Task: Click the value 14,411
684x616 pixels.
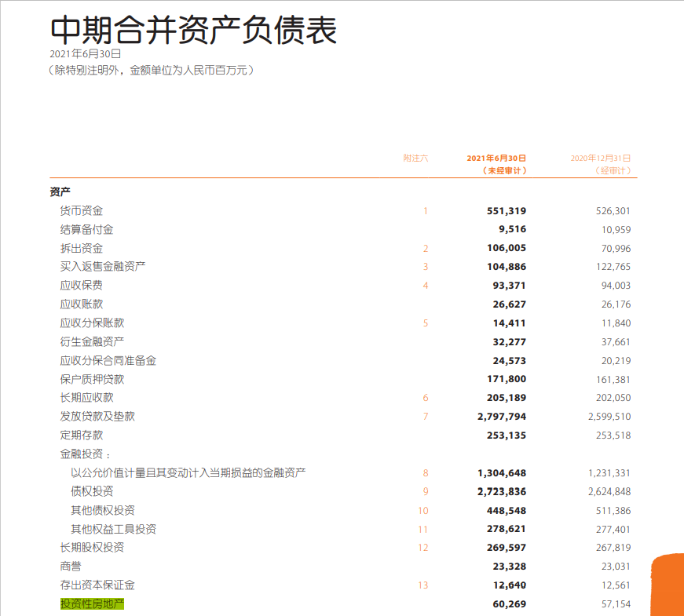Action: [510, 323]
